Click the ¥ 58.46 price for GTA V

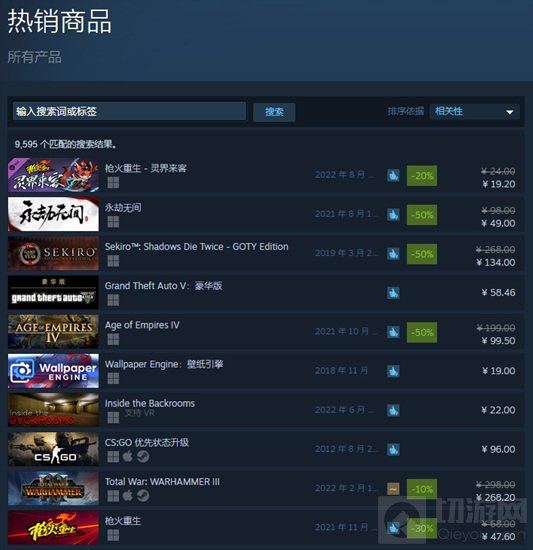pyautogui.click(x=498, y=293)
